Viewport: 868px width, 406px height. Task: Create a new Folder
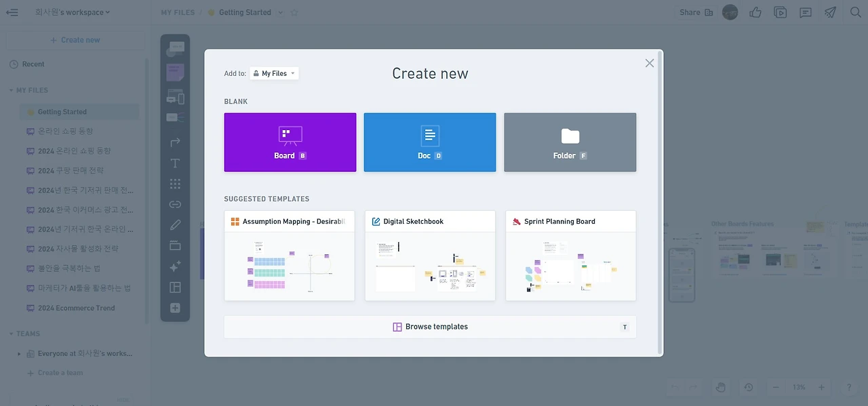[x=570, y=142]
